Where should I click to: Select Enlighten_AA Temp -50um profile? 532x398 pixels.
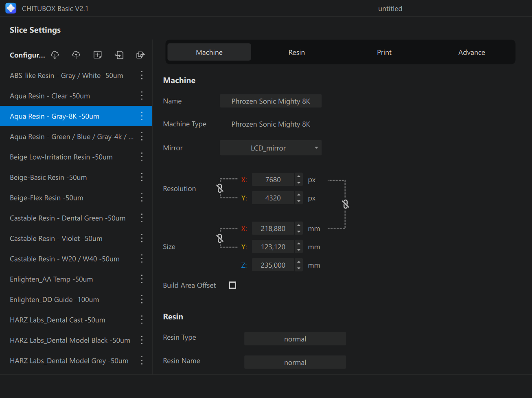coord(76,279)
